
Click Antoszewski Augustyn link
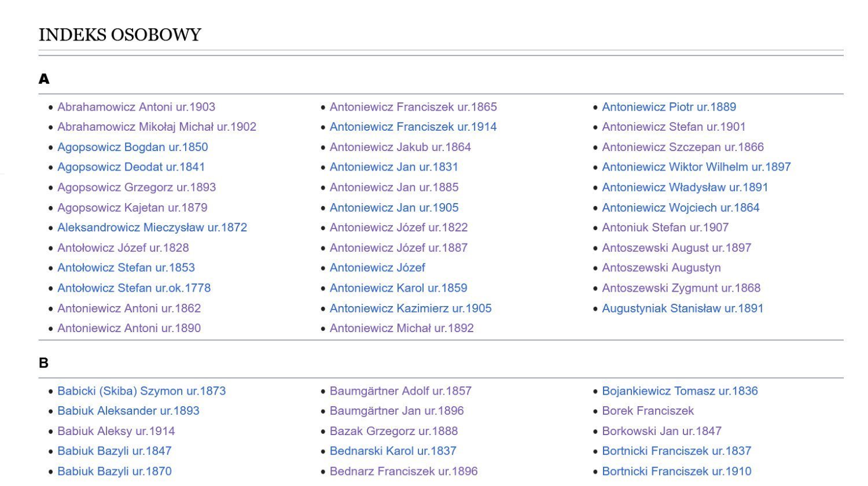661,268
